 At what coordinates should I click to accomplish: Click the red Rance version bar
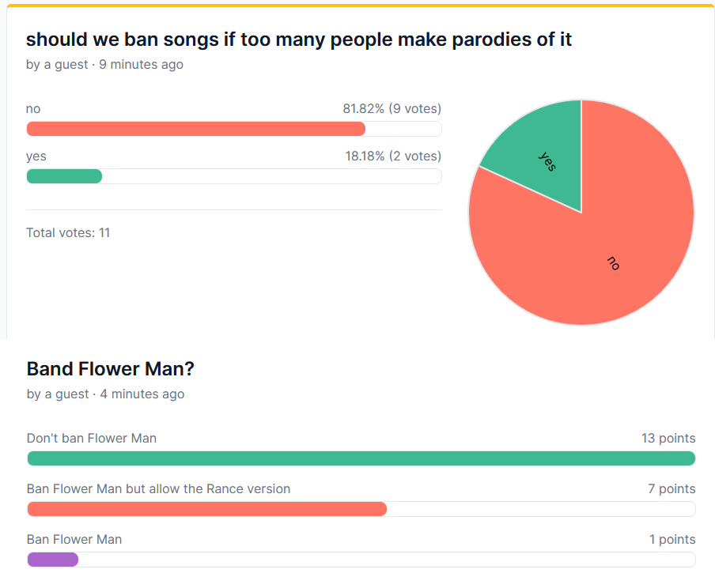tap(207, 509)
